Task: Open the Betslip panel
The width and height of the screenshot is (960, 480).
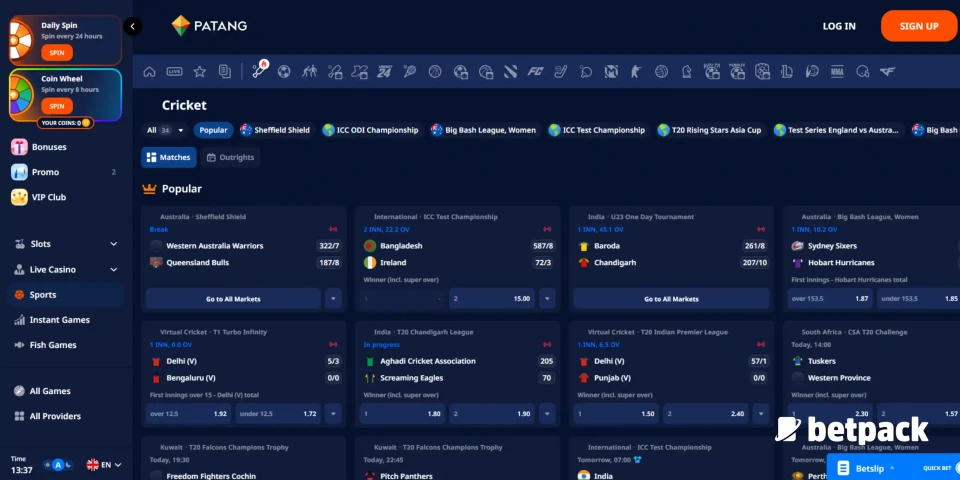Action: 868,467
